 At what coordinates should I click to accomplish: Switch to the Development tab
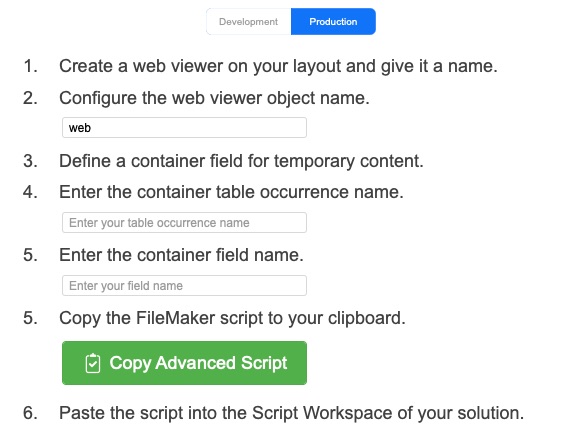click(249, 21)
